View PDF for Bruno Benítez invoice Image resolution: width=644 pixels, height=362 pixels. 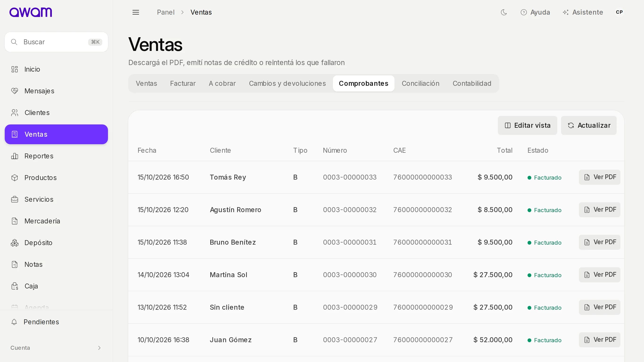[599, 242]
